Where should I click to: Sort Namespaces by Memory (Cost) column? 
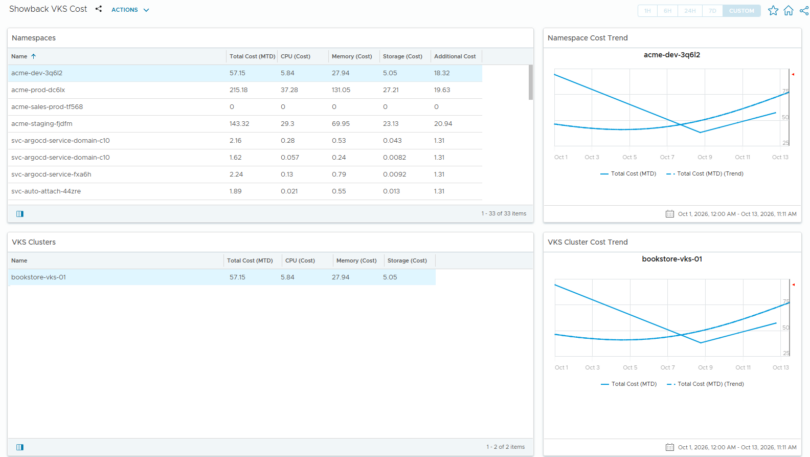pos(352,56)
